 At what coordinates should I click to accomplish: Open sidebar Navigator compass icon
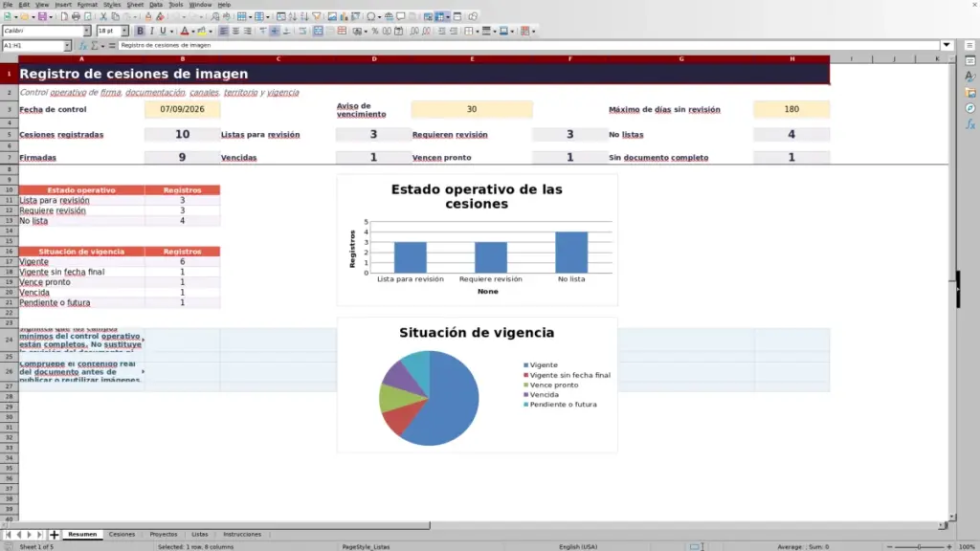[970, 109]
